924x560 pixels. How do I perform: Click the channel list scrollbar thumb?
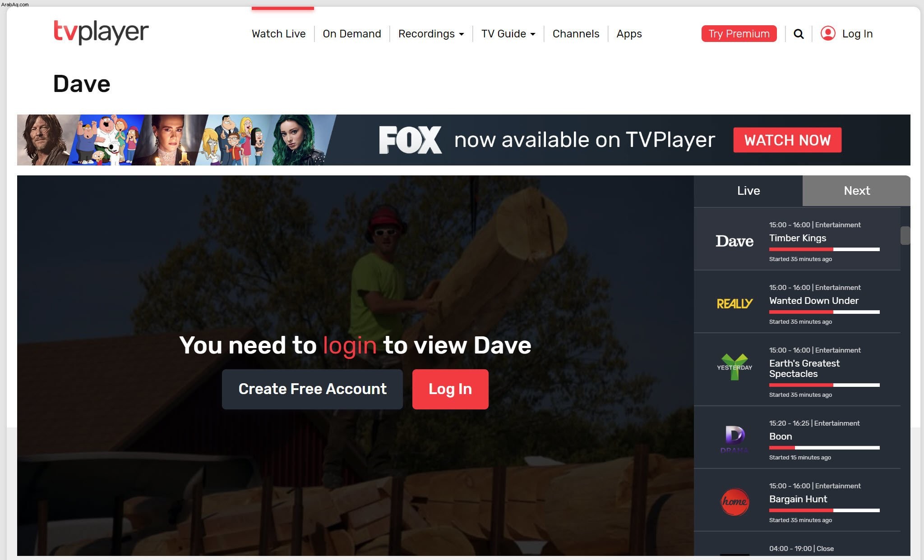(905, 235)
